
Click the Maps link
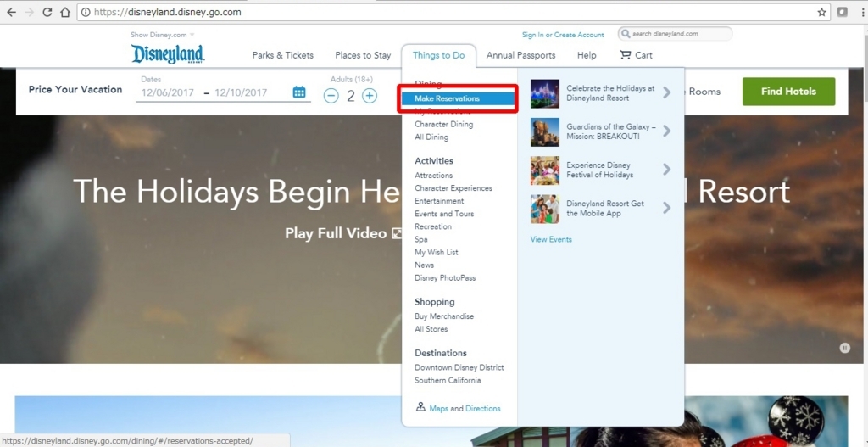(438, 408)
